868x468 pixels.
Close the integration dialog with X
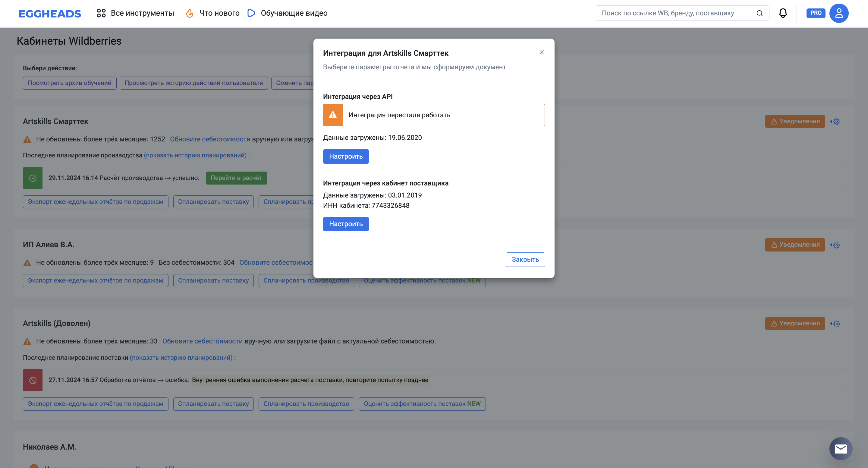542,52
